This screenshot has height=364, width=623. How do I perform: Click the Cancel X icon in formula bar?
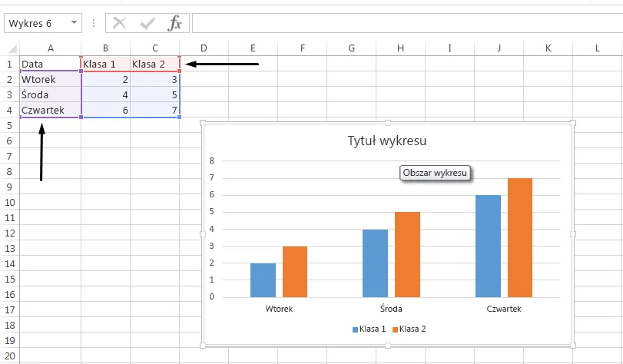(x=119, y=23)
